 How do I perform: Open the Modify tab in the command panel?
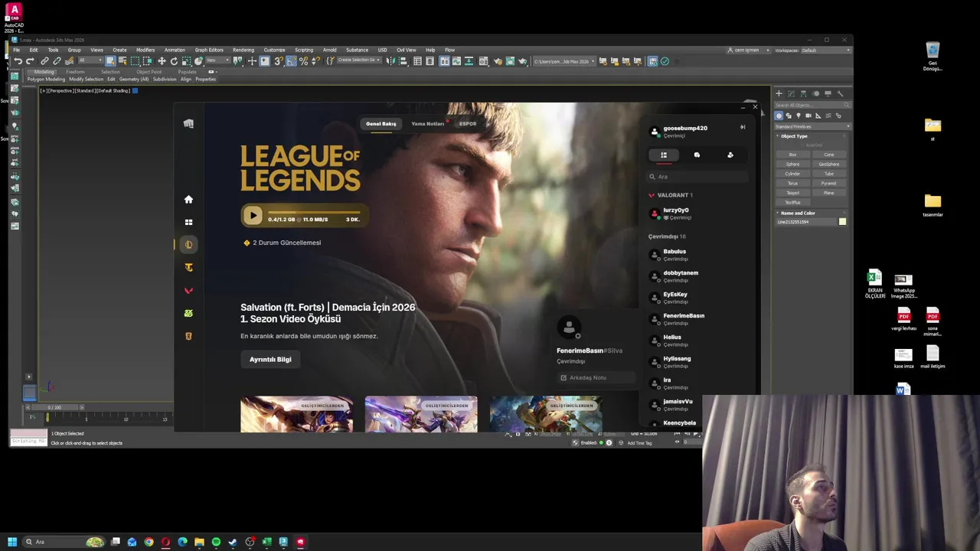tap(791, 93)
